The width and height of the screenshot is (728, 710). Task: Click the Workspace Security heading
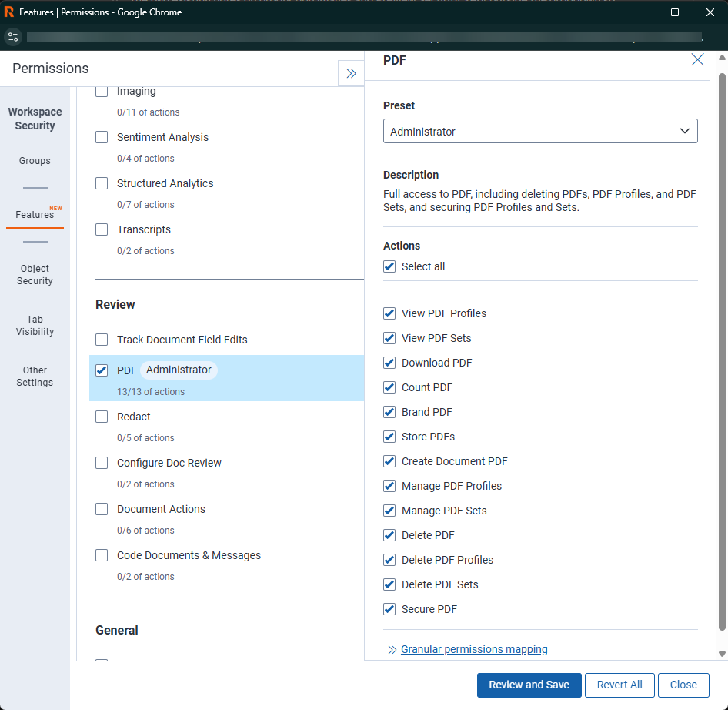(x=35, y=119)
